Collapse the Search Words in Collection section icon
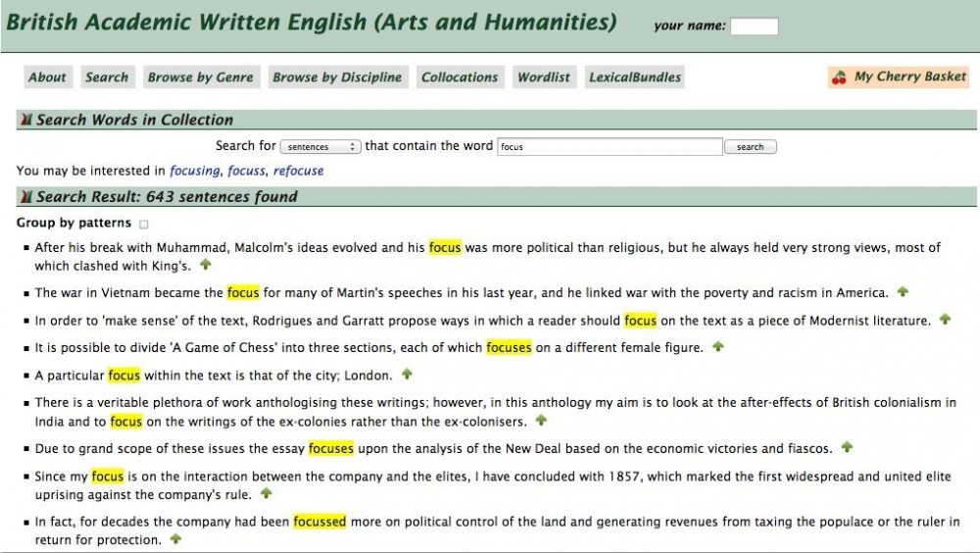This screenshot has height=553, width=980. pos(26,120)
